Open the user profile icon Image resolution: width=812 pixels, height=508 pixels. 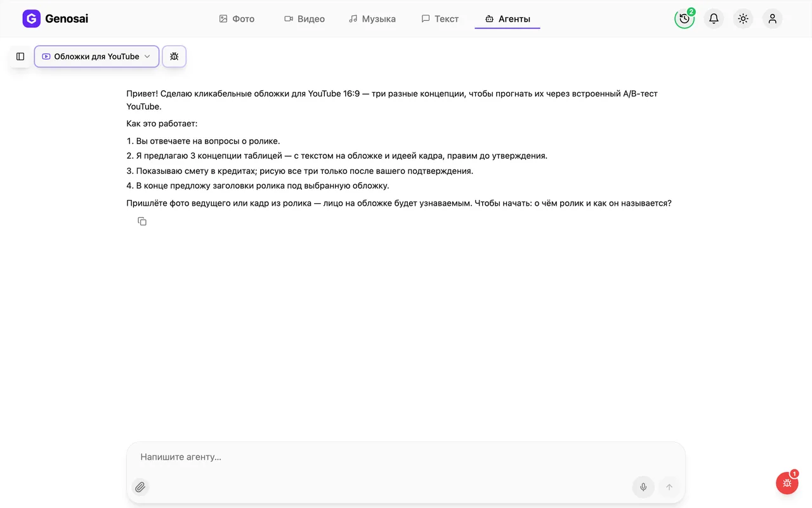(772, 18)
